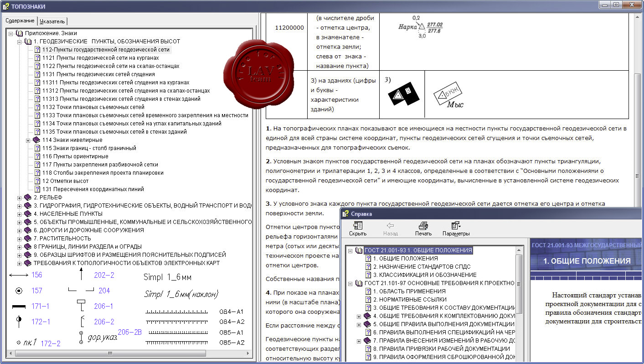The width and height of the screenshot is (644, 364).
Task: Open 12 Отметки высот topic
Action: [x=66, y=181]
